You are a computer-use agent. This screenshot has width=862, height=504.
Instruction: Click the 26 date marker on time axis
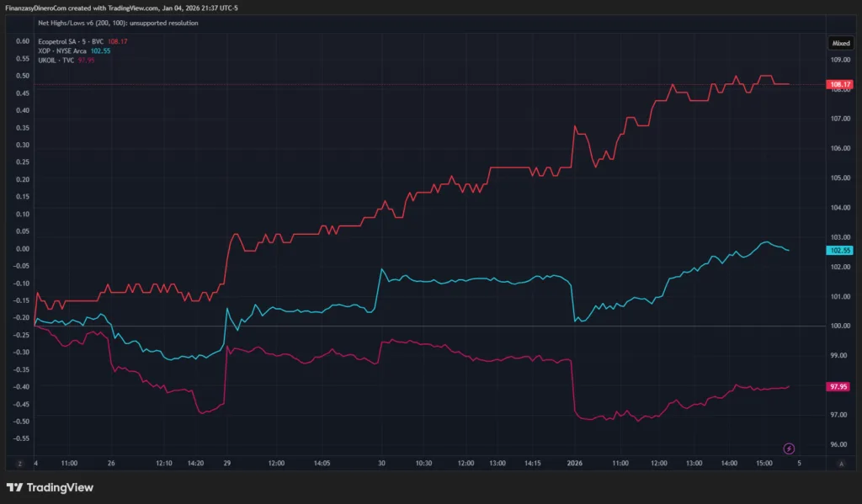point(111,463)
